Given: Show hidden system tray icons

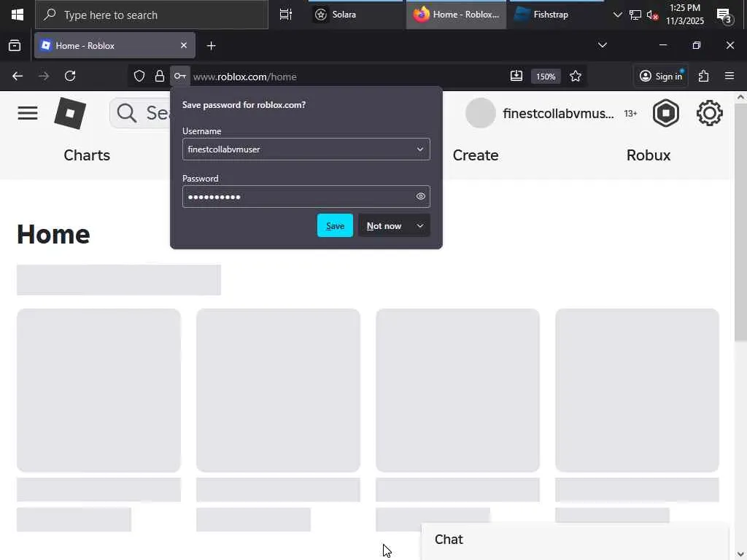Looking at the screenshot, I should coord(617,15).
